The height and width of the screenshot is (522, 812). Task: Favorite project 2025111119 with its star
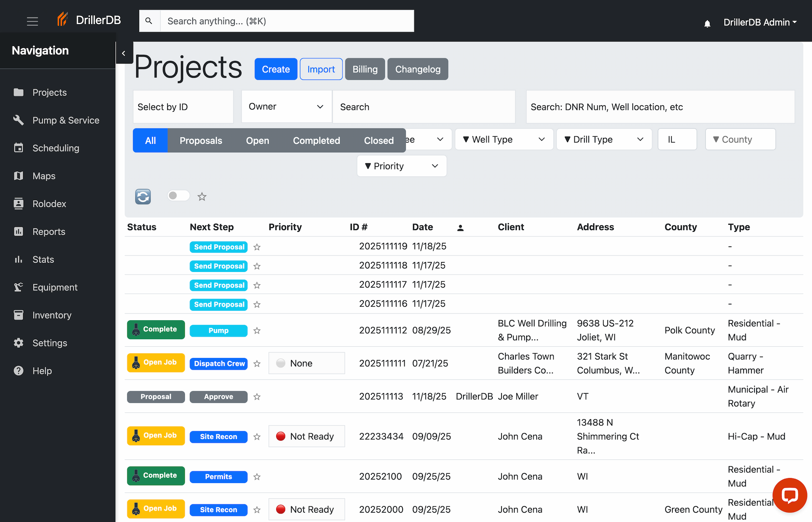[x=257, y=247]
